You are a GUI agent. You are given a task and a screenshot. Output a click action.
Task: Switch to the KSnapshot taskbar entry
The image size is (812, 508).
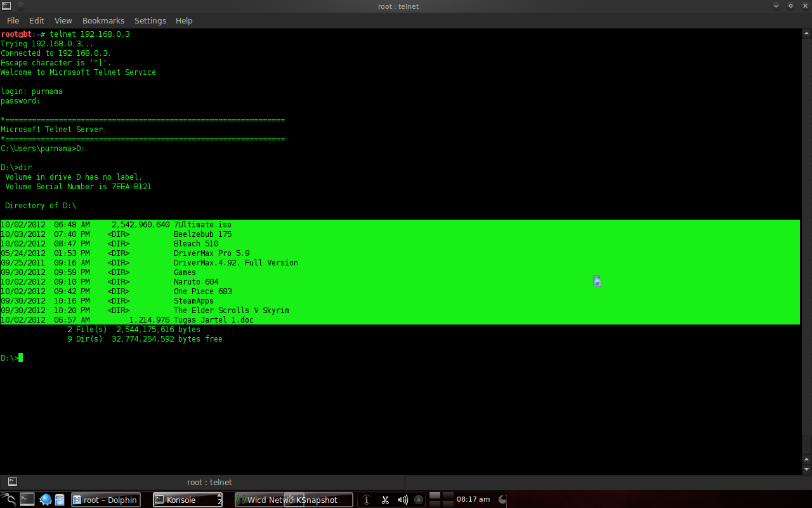coord(318,500)
